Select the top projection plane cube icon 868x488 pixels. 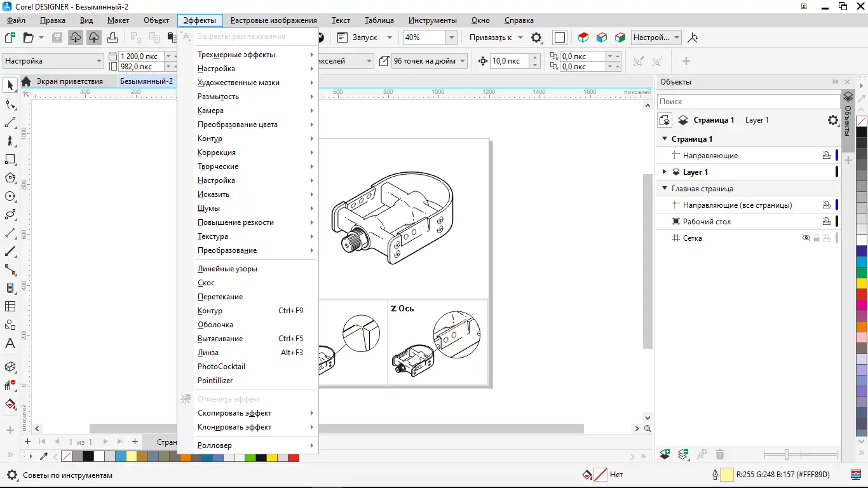(583, 37)
